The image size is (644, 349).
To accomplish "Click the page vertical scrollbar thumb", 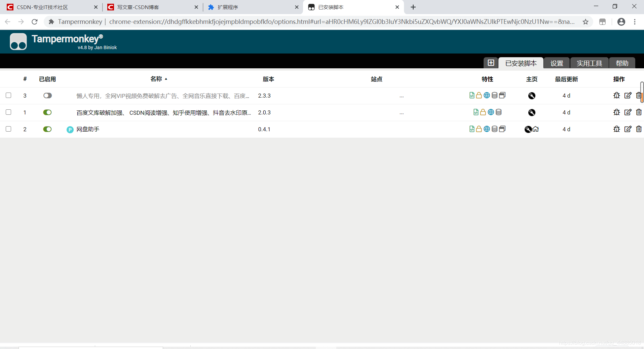I will (x=642, y=92).
